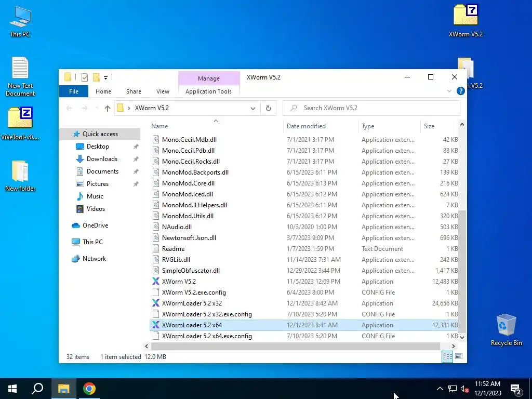The height and width of the screenshot is (399, 532).
Task: Open Documents in navigation pane
Action: [x=102, y=171]
